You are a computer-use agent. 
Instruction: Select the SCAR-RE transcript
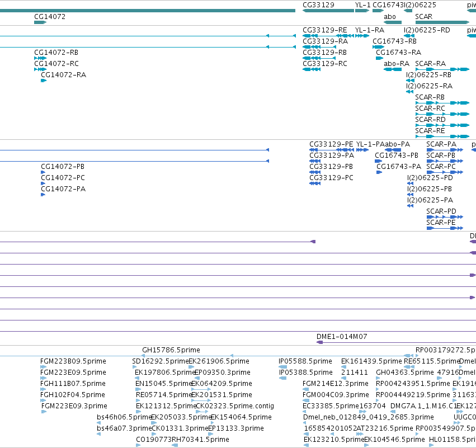430,131
